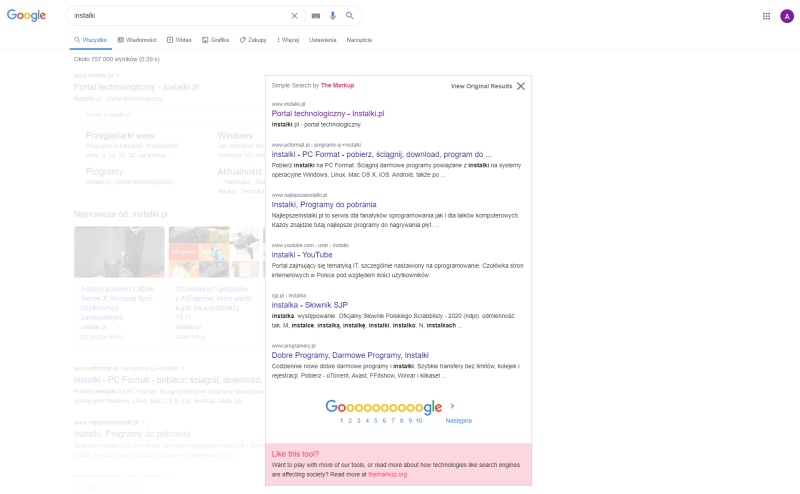Open the on-screen keyboard icon

point(316,16)
